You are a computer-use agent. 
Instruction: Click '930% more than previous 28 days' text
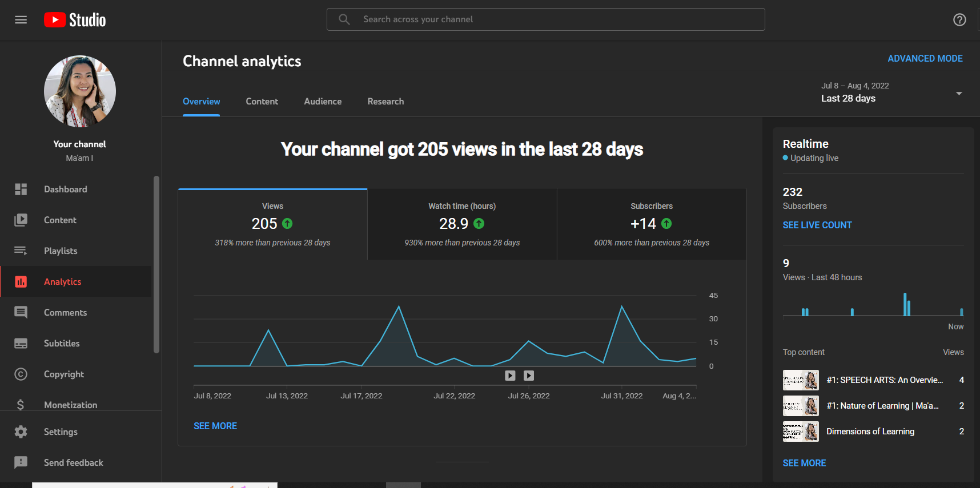coord(462,243)
